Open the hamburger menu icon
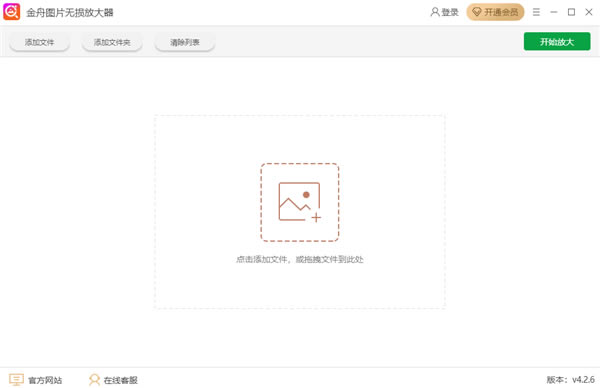 click(x=536, y=12)
